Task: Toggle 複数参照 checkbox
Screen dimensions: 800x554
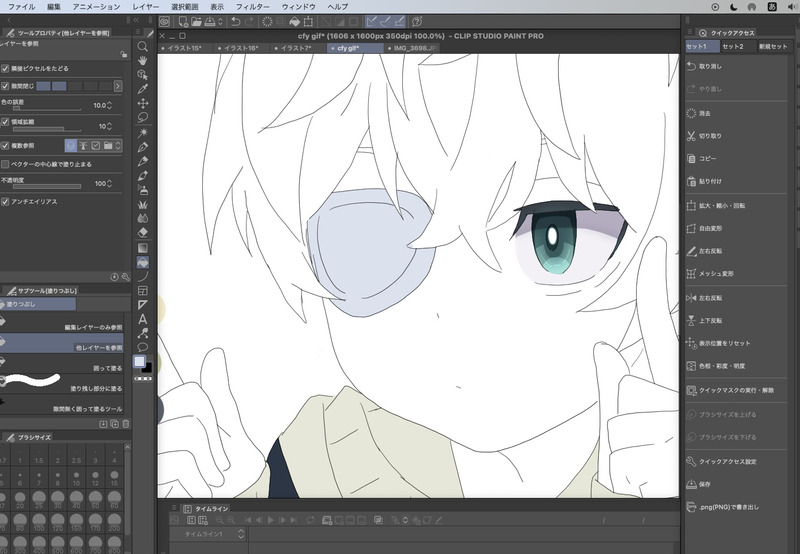Action: [x=5, y=146]
